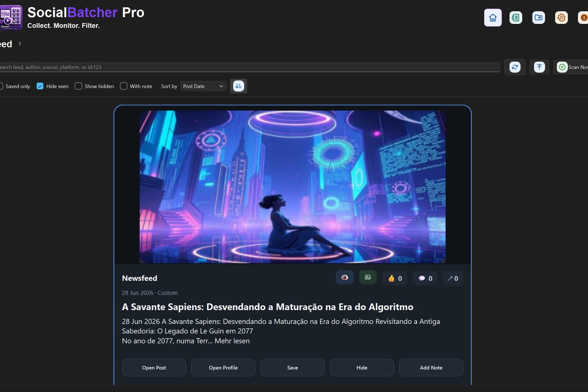Click the green image icon on post
This screenshot has width=588, height=392.
[x=368, y=278]
